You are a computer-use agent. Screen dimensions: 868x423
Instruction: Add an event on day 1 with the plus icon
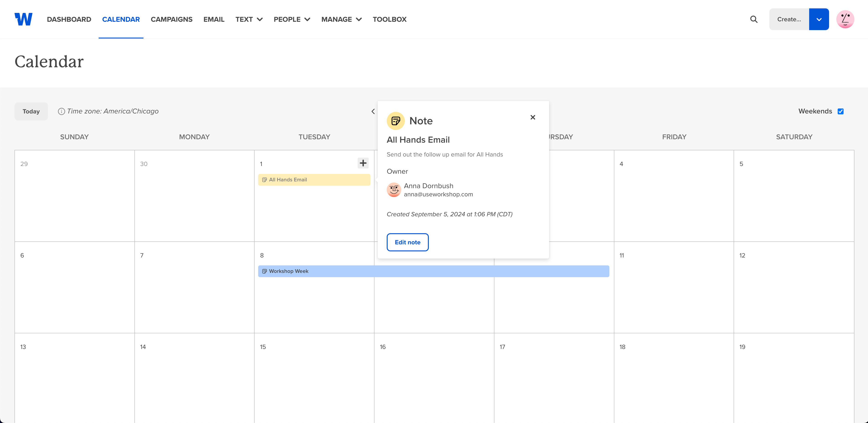click(363, 163)
